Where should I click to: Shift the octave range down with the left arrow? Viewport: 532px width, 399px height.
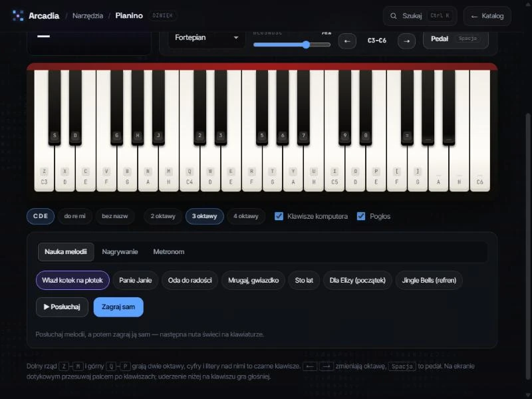(x=347, y=41)
